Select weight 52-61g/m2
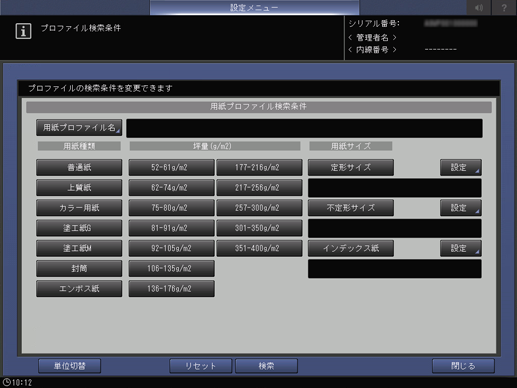Screen dimensions: 517x388 click(171, 167)
